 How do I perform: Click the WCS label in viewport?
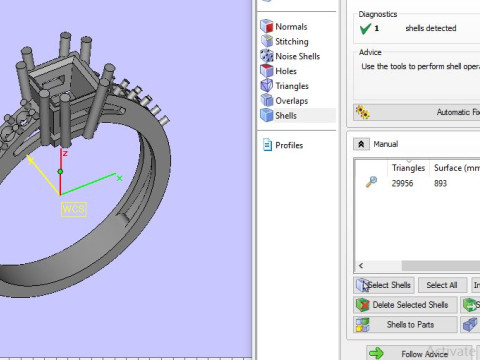[x=74, y=209]
